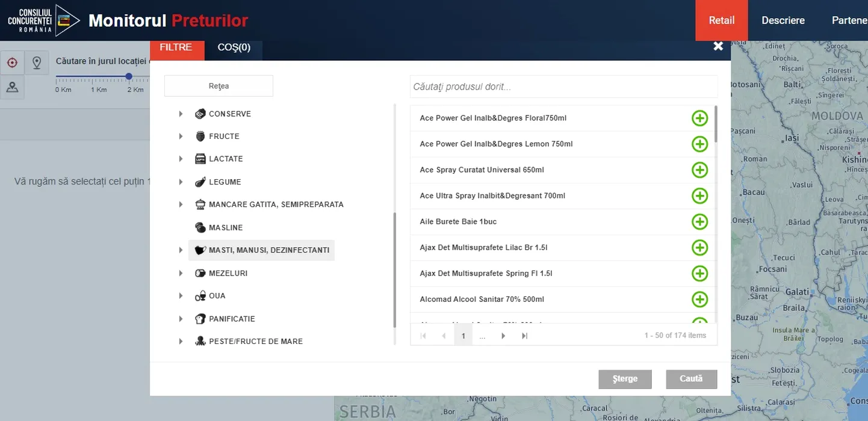Switch to the COŞ(0) tab

(234, 48)
